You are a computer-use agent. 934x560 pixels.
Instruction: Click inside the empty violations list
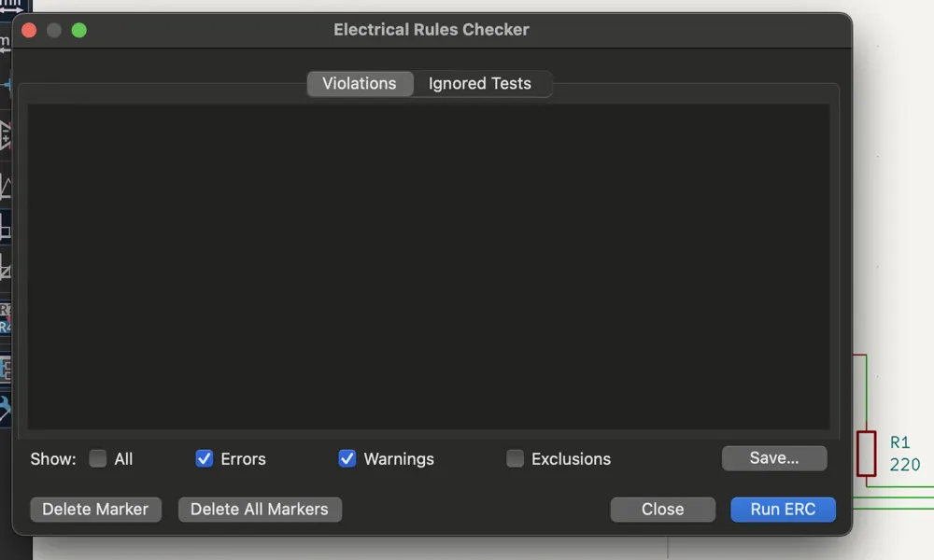429,266
